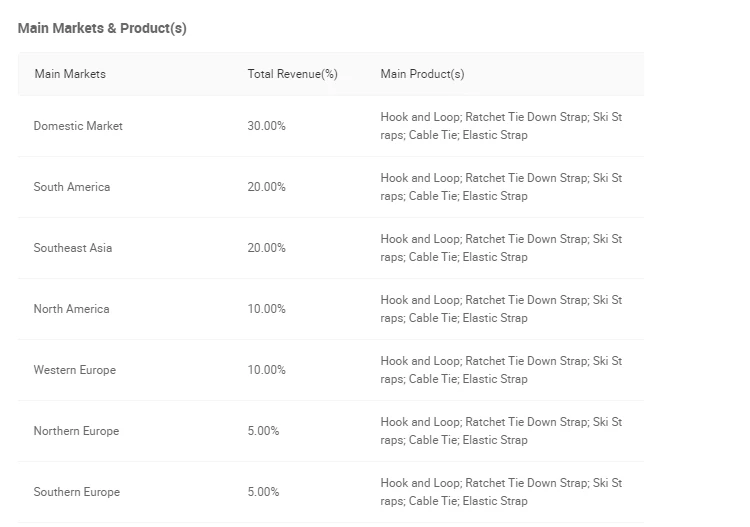Select the Domestic Market row label
The image size is (750, 527).
click(78, 126)
